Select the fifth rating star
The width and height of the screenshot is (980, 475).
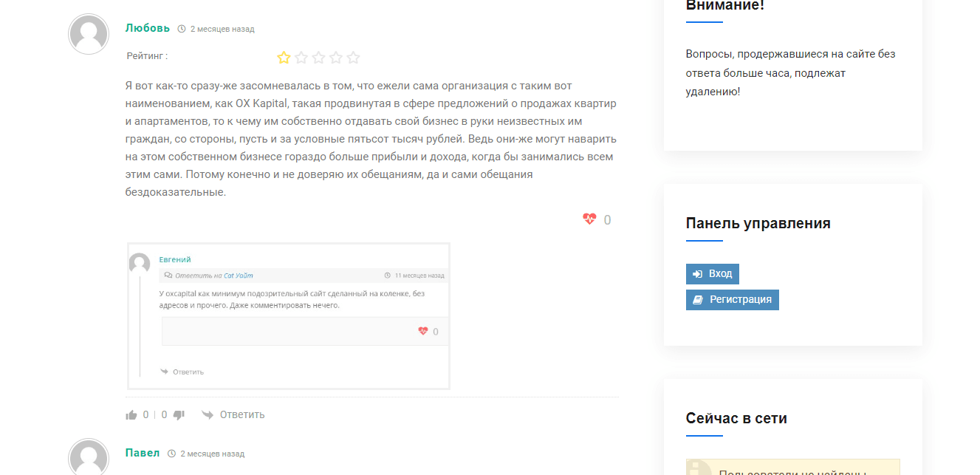coord(354,57)
